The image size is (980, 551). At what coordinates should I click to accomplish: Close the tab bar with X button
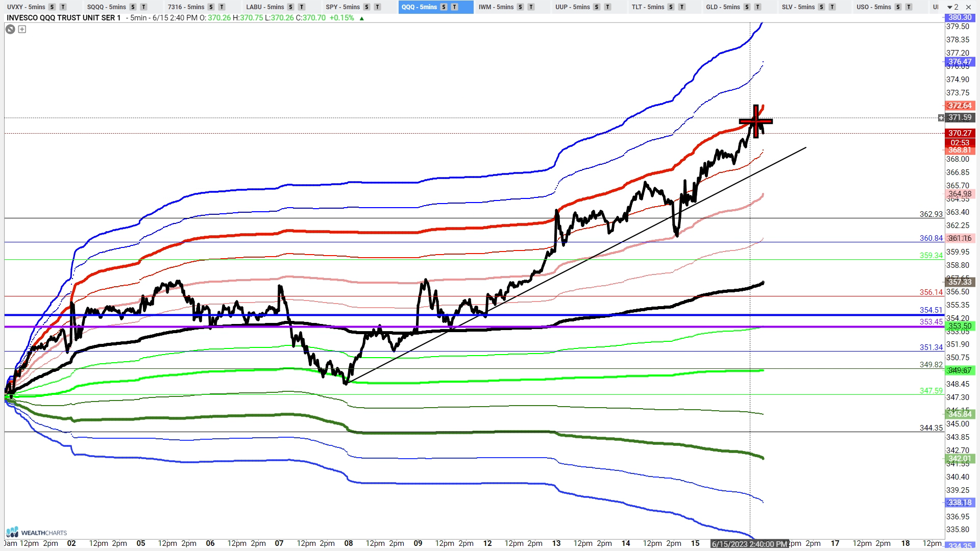pos(968,7)
